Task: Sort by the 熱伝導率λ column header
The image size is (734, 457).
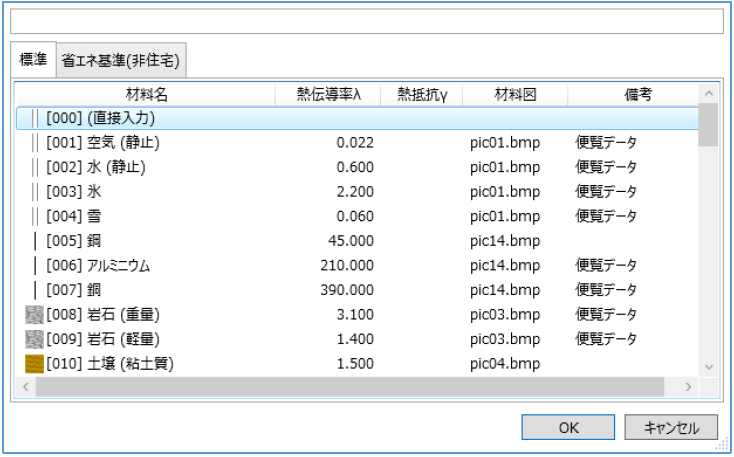Action: pos(329,94)
